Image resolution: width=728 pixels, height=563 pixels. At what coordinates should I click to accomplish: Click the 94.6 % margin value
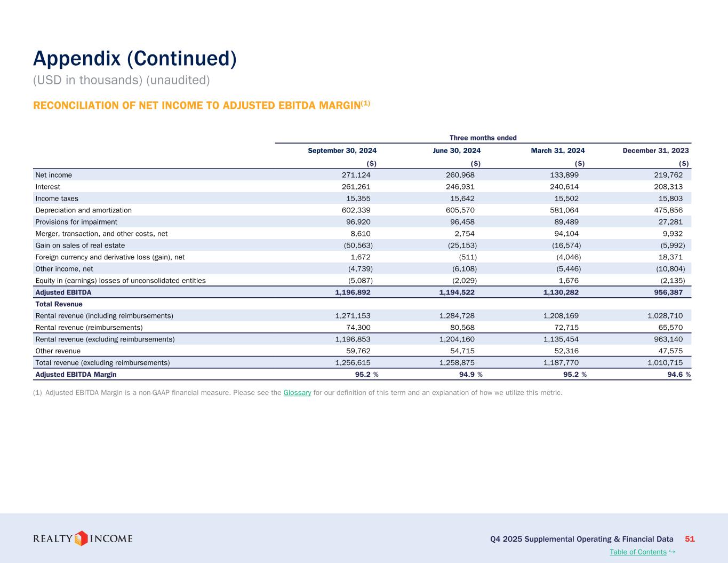(676, 375)
